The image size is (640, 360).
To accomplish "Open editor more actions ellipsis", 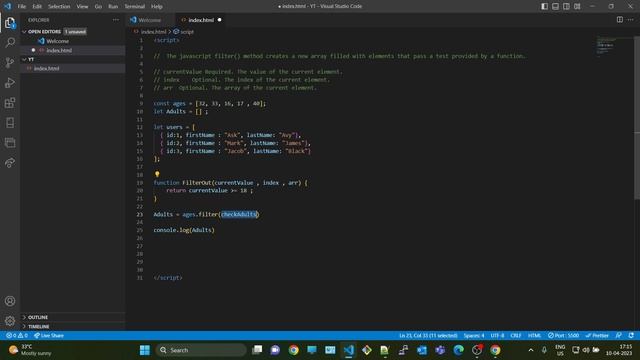I will click(x=631, y=20).
